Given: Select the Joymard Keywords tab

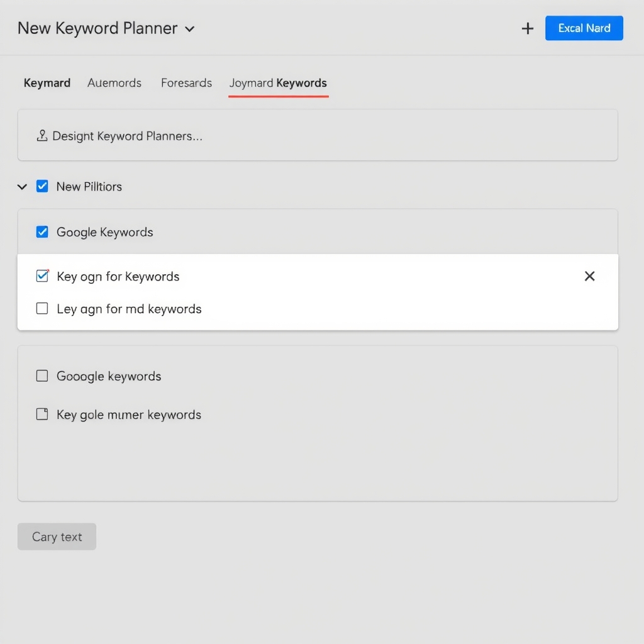Looking at the screenshot, I should click(x=278, y=83).
